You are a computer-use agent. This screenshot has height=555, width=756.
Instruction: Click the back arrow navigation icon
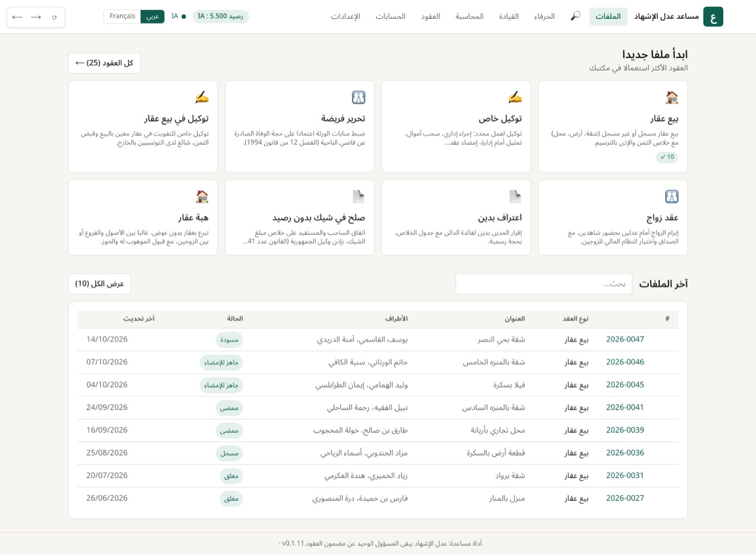17,17
